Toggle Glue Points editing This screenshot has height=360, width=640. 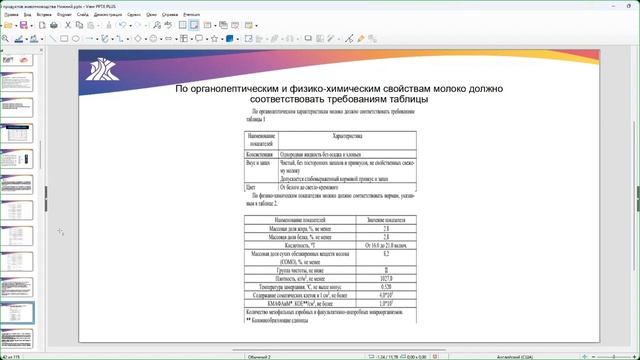[x=361, y=39]
